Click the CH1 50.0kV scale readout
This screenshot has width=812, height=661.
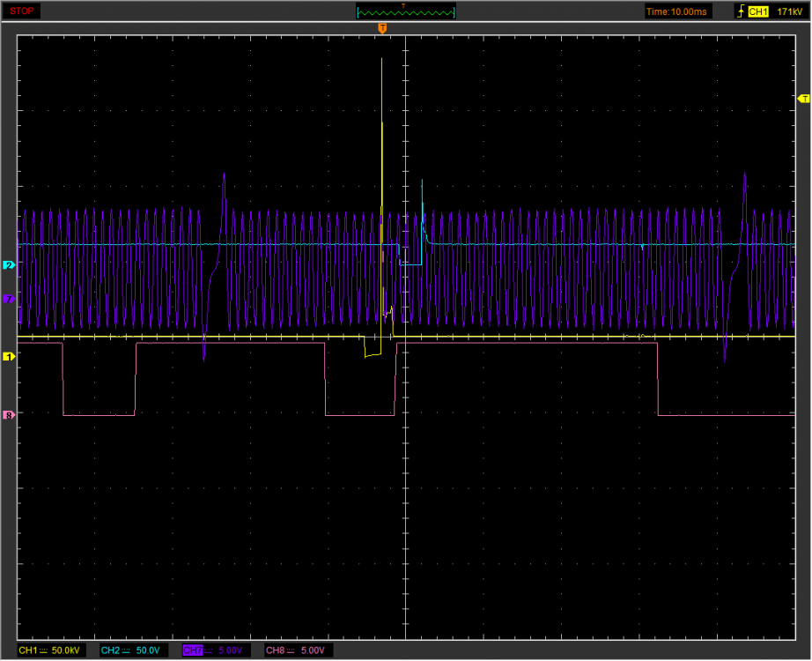click(x=67, y=650)
